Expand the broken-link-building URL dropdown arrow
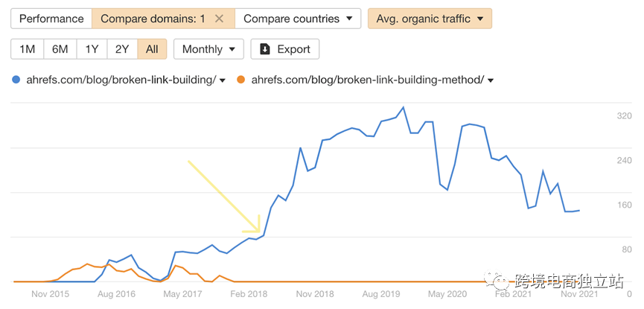The height and width of the screenshot is (309, 644). (x=221, y=80)
